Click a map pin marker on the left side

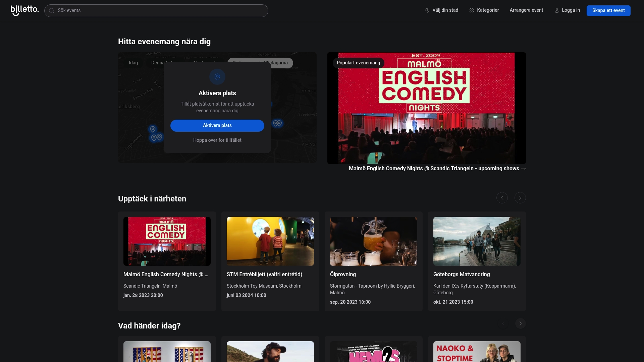153,129
